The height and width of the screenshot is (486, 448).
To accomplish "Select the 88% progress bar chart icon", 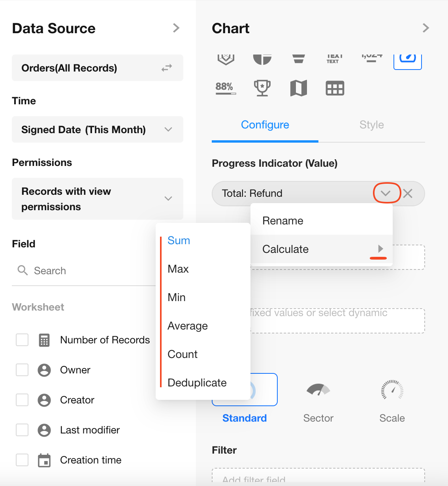I will coord(226,88).
